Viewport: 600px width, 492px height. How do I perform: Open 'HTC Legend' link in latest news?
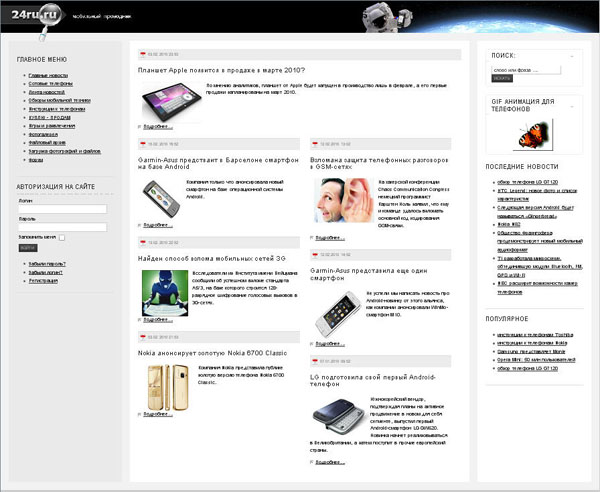point(537,195)
